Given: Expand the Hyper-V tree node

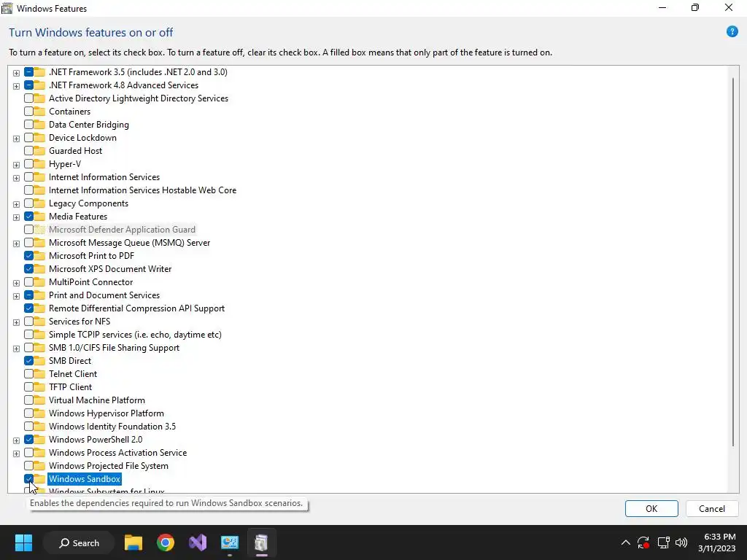Looking at the screenshot, I should pos(16,165).
